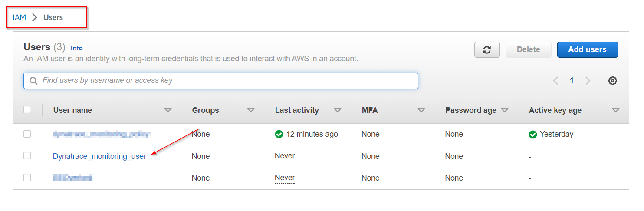
Task: Open table preferences gear icon
Action: [612, 81]
